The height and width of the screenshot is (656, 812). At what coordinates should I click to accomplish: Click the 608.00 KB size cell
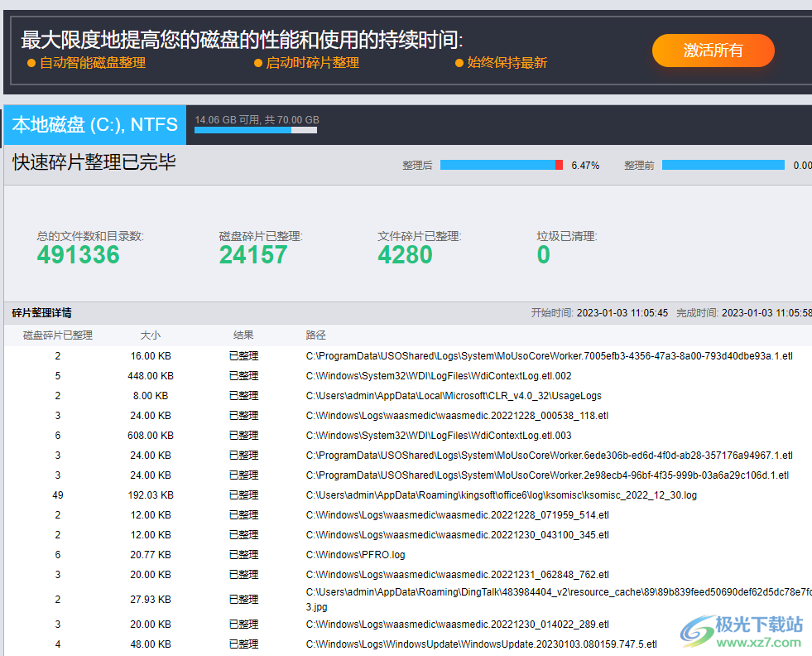[x=151, y=435]
